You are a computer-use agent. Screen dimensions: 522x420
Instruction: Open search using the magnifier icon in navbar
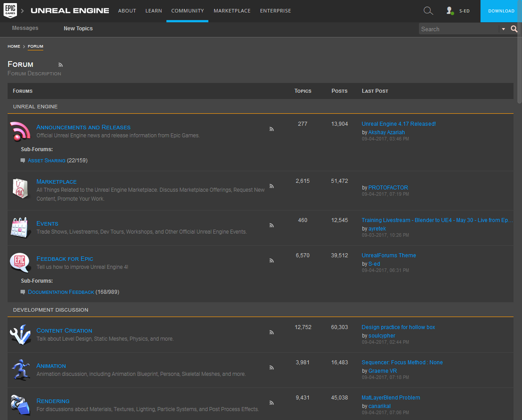click(x=428, y=10)
